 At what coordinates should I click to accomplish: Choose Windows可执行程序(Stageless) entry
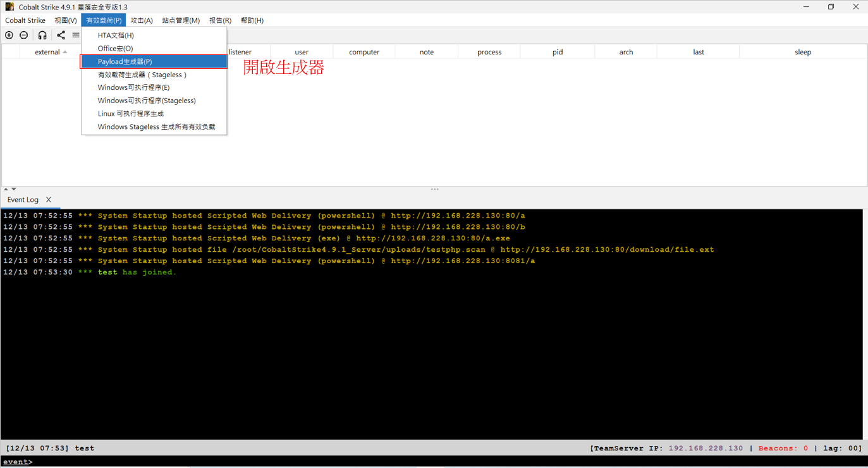[154, 101]
